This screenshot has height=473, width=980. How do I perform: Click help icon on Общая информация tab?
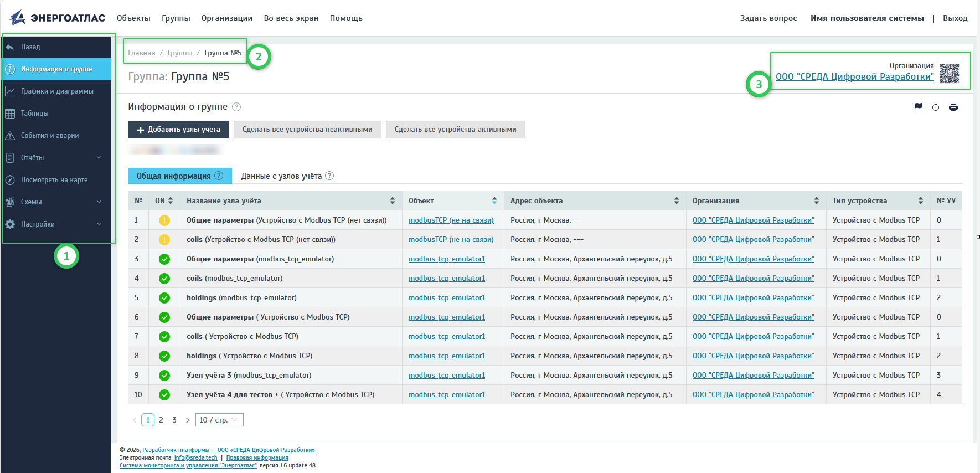coord(219,176)
